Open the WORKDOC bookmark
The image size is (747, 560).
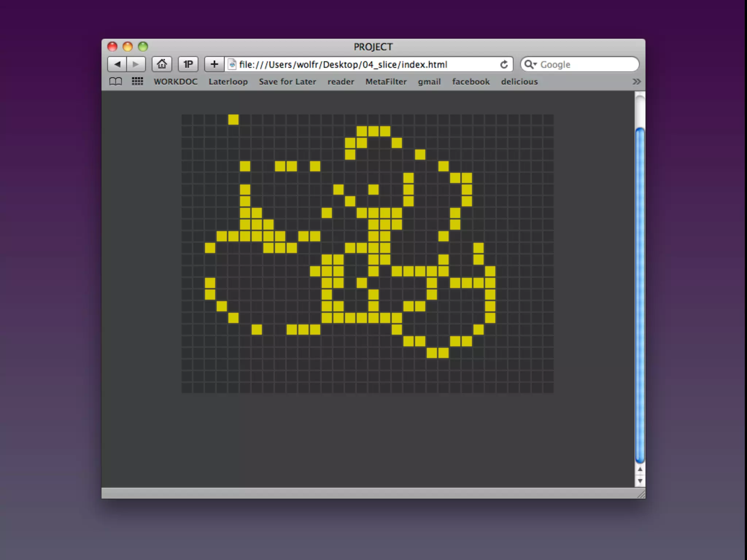pos(175,82)
